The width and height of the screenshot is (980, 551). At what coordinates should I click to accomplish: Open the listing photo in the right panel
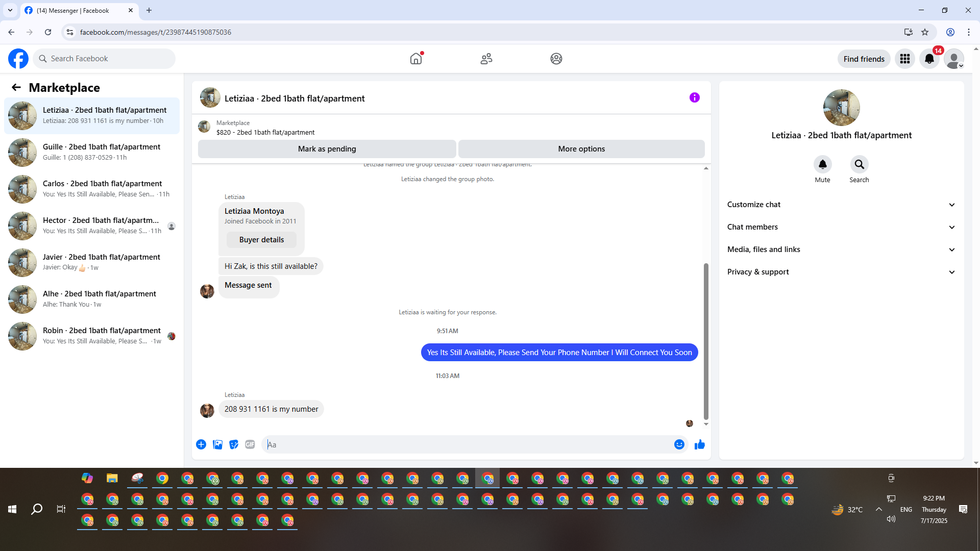842,108
